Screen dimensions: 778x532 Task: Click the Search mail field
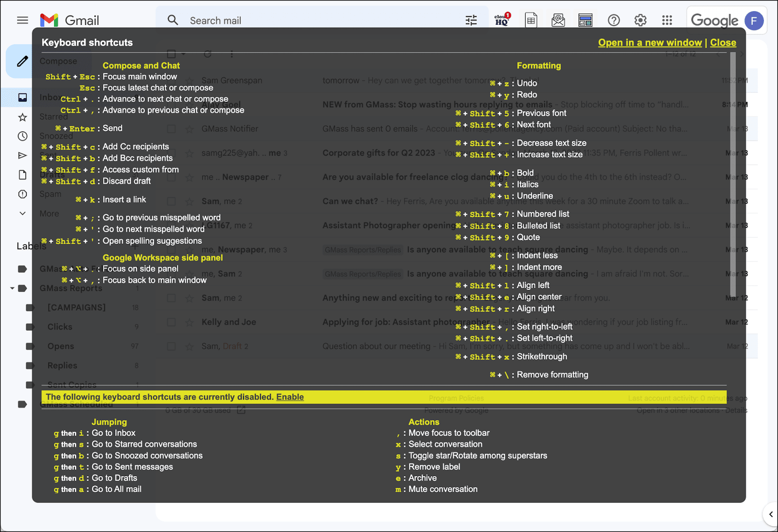click(x=321, y=20)
